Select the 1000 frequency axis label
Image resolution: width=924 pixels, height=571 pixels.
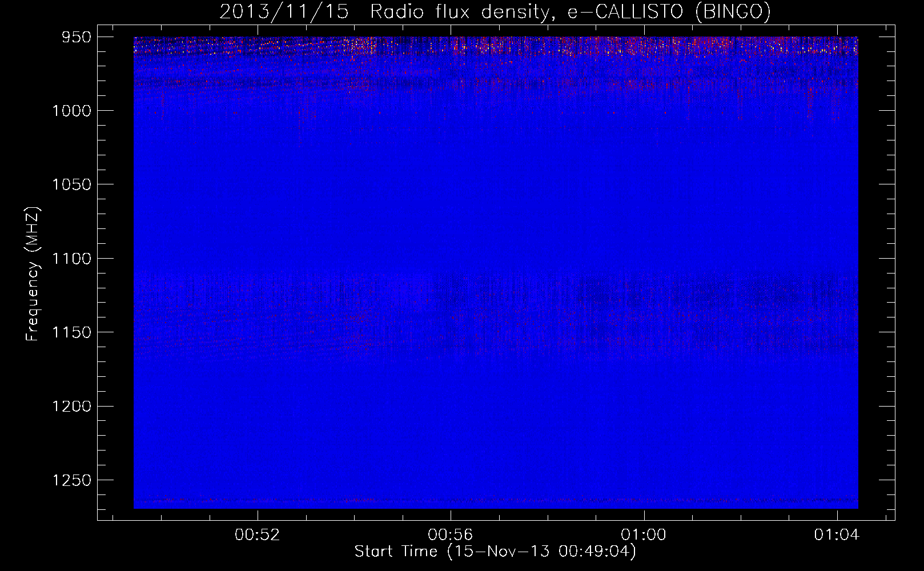71,111
